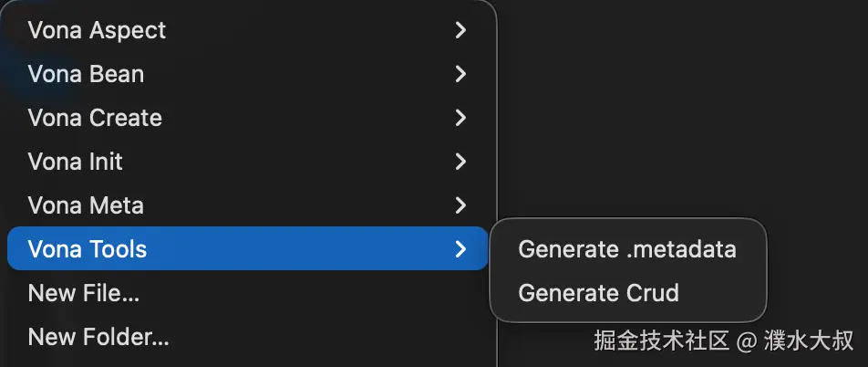The width and height of the screenshot is (868, 367).
Task: Expand the chevron beside Vona Aspect
Action: [x=460, y=30]
